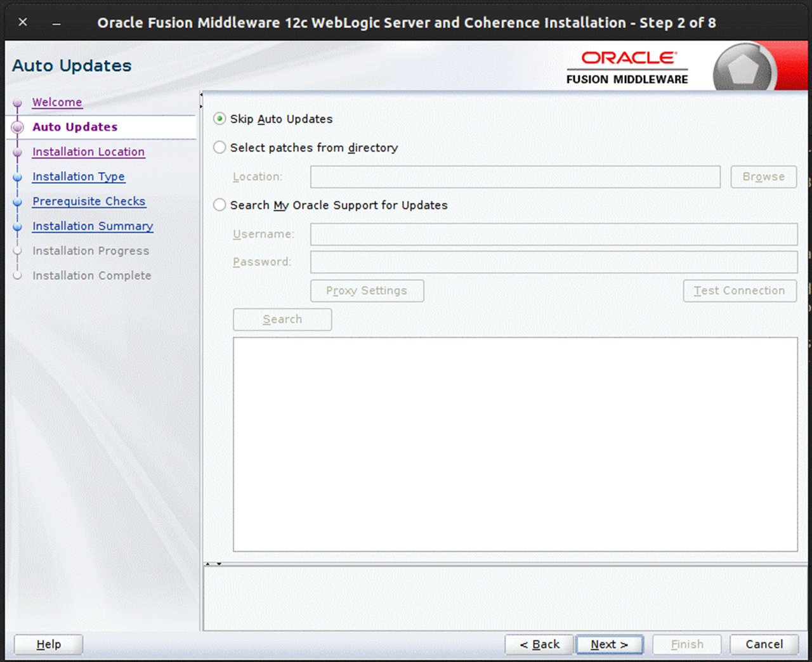The image size is (812, 662).
Task: Click the Browse button
Action: [x=763, y=177]
